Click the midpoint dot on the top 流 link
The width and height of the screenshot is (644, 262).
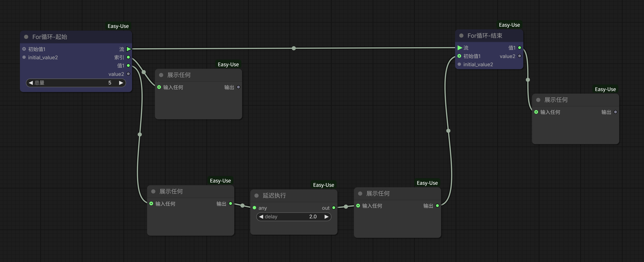(x=294, y=48)
